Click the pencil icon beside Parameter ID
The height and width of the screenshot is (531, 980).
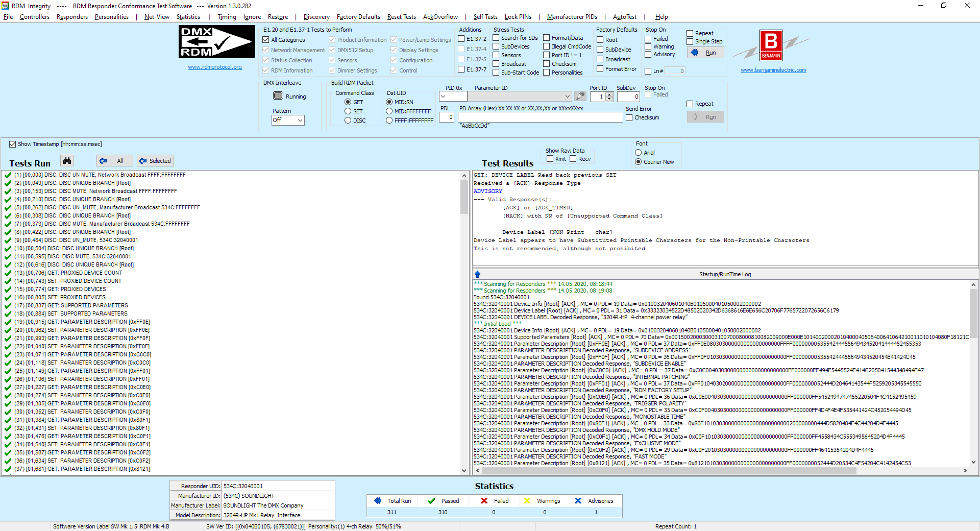(580, 96)
